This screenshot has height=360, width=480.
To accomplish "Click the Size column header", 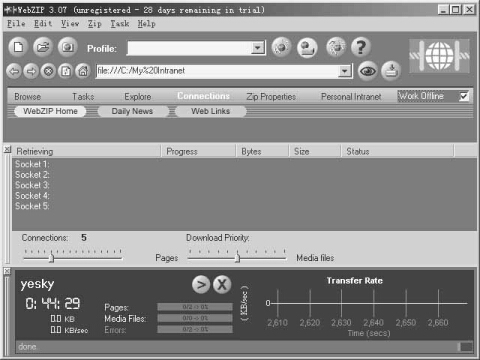I will coord(315,151).
